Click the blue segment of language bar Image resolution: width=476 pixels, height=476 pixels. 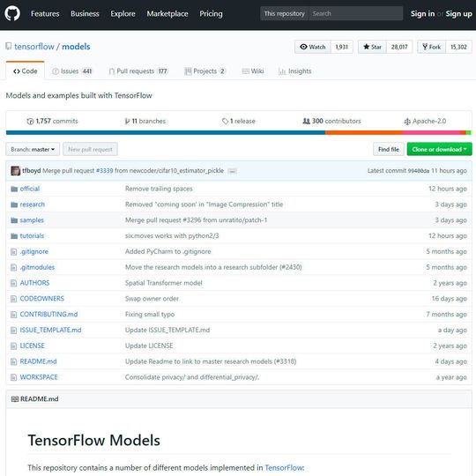[166, 132]
